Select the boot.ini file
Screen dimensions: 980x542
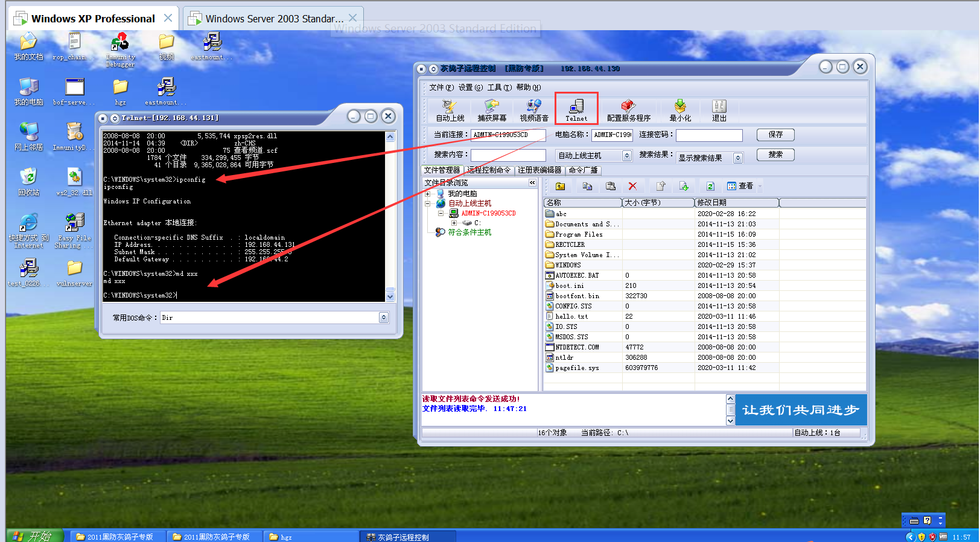(705, 285)
